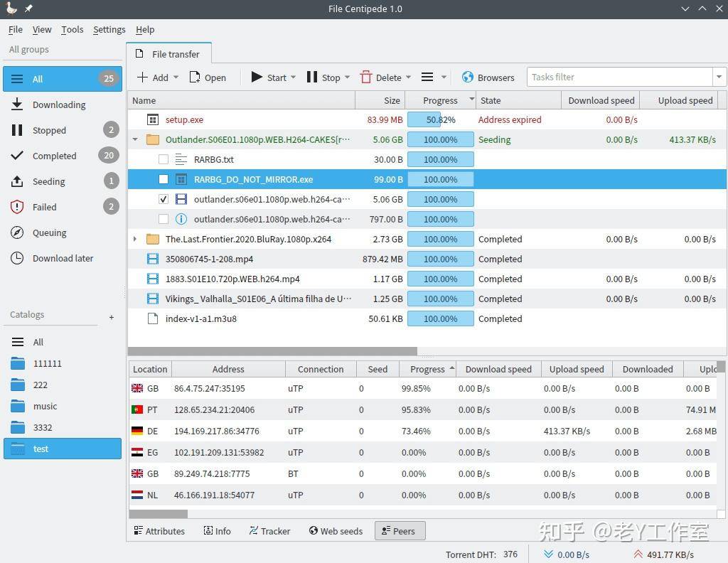728x563 pixels.
Task: Click the Browsers globe icon
Action: [468, 77]
